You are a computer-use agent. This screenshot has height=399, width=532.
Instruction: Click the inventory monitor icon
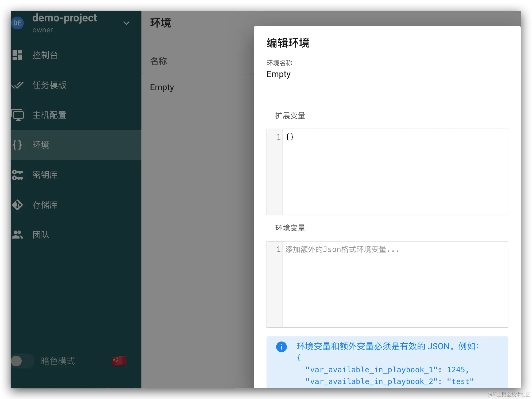click(18, 115)
